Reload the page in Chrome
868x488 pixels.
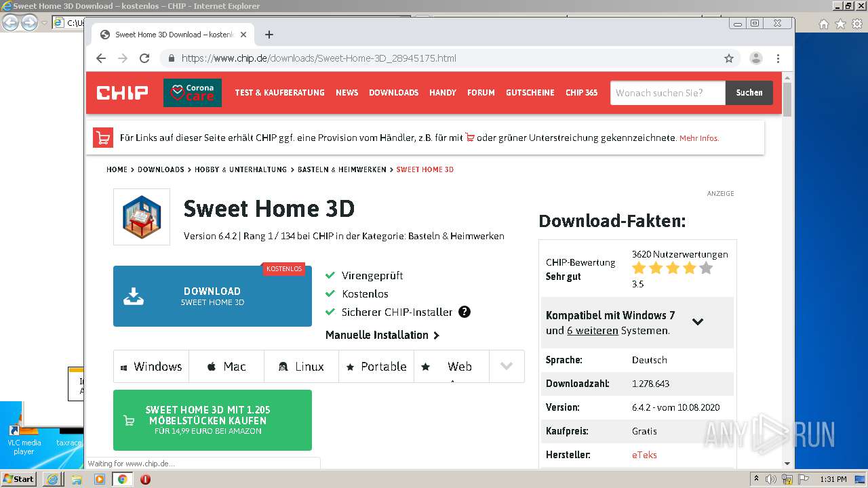(144, 58)
